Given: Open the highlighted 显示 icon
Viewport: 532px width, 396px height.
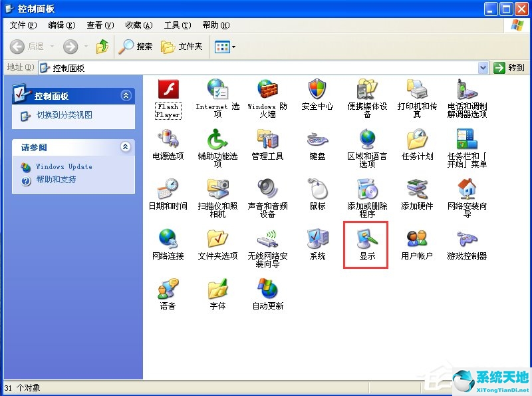Looking at the screenshot, I should [x=366, y=242].
